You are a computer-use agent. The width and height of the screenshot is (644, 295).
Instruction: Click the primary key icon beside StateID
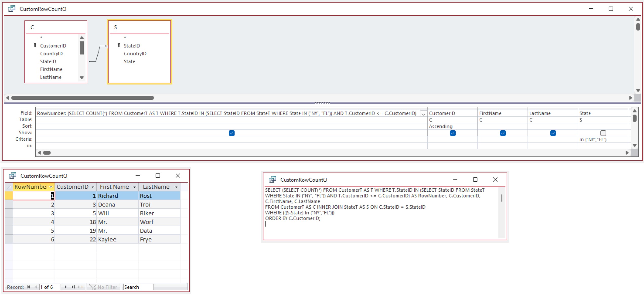click(119, 45)
